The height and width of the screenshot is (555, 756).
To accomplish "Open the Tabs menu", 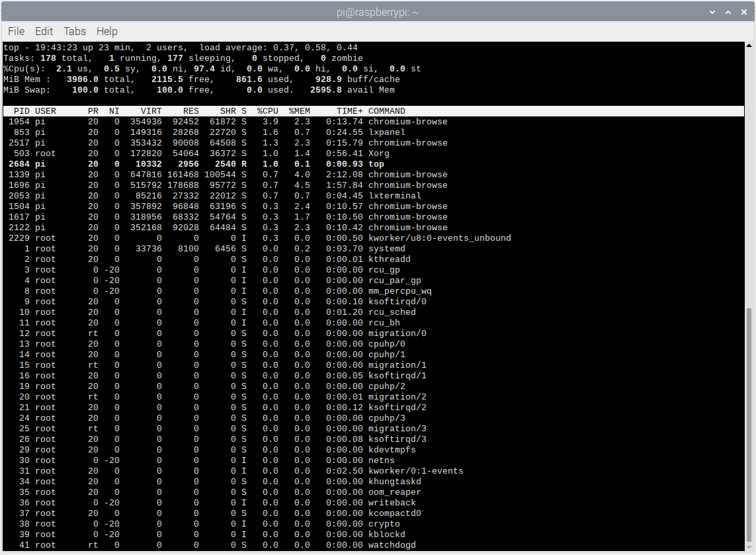I will click(x=74, y=31).
